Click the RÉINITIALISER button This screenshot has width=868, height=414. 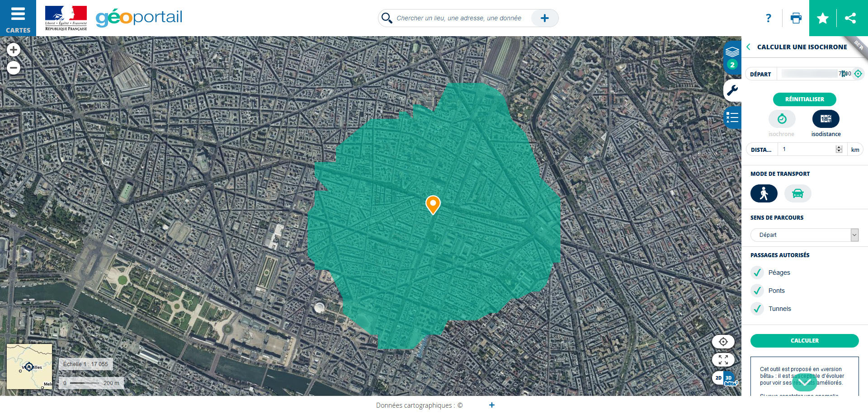804,99
